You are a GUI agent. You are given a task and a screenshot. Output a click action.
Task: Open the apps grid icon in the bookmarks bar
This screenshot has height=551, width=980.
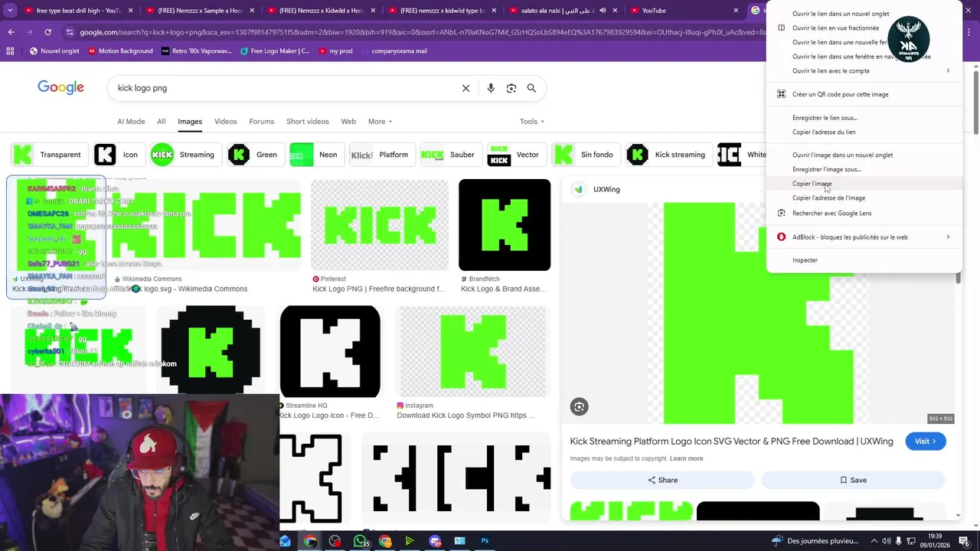(x=10, y=51)
